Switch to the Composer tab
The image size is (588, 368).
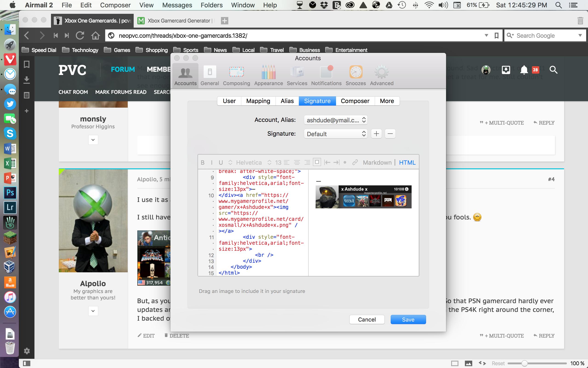click(355, 101)
